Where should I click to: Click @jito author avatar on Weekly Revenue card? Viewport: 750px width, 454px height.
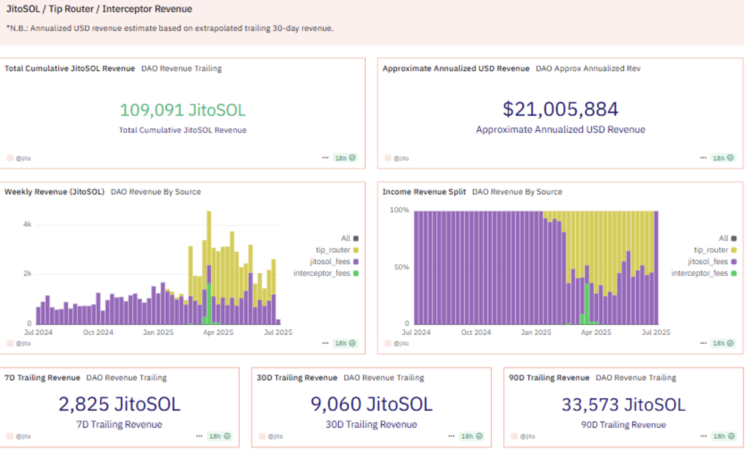click(x=10, y=343)
